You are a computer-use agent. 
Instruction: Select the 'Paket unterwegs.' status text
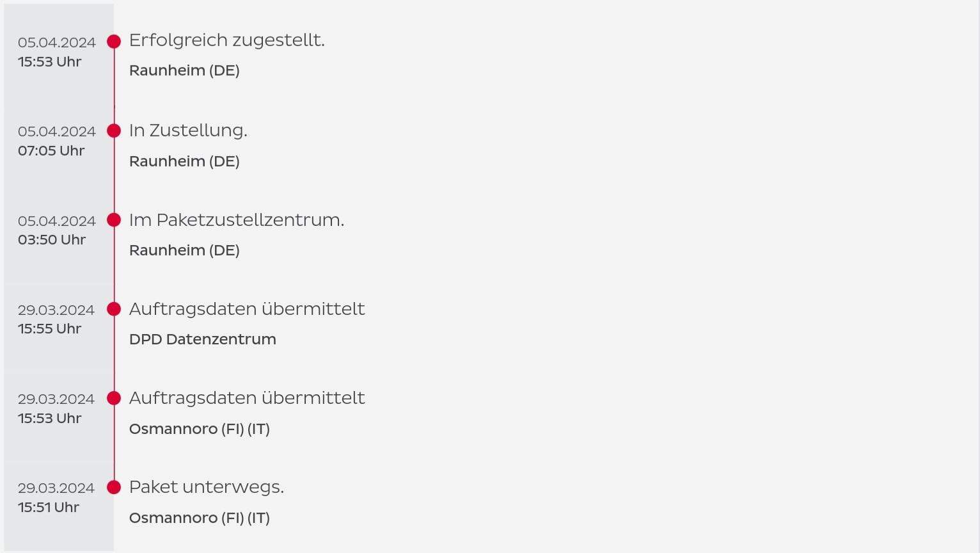(x=207, y=487)
